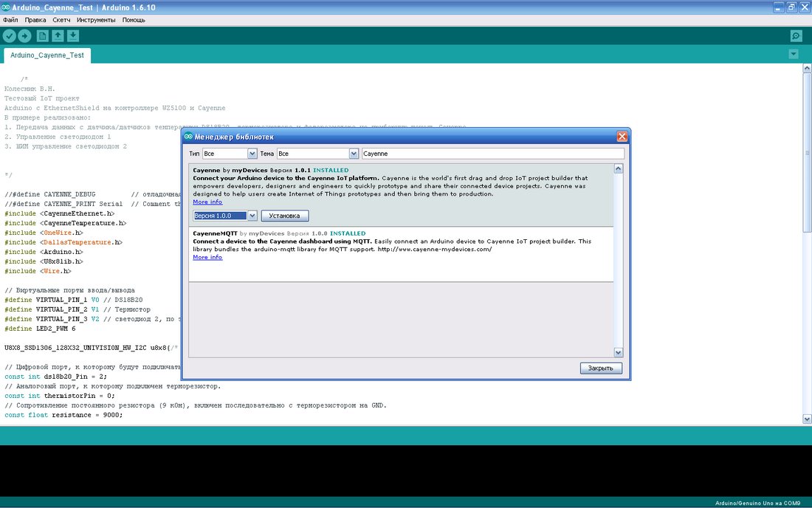This screenshot has width=812, height=508.
Task: Click the Arduino/Genuino Uno на COM9 status text
Action: pos(757,503)
